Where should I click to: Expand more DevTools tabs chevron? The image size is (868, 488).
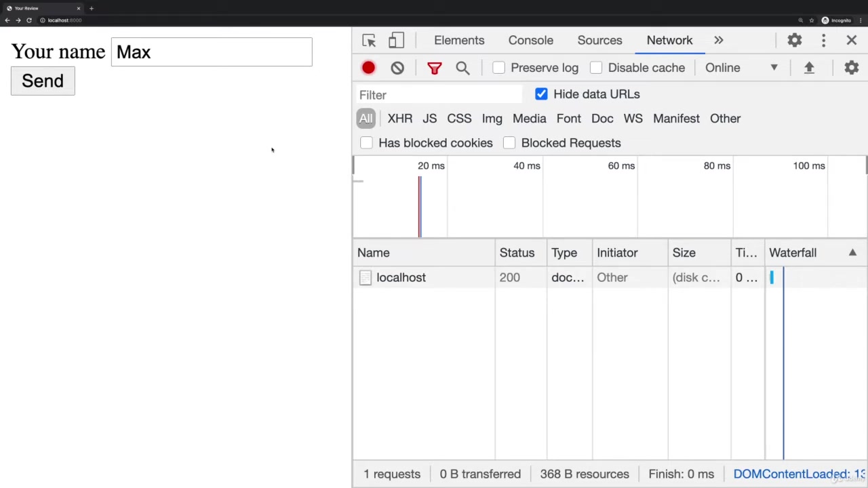pyautogui.click(x=718, y=41)
